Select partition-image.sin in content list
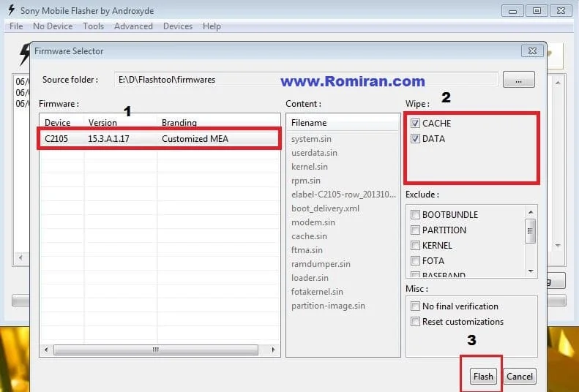579x392 pixels. [328, 306]
